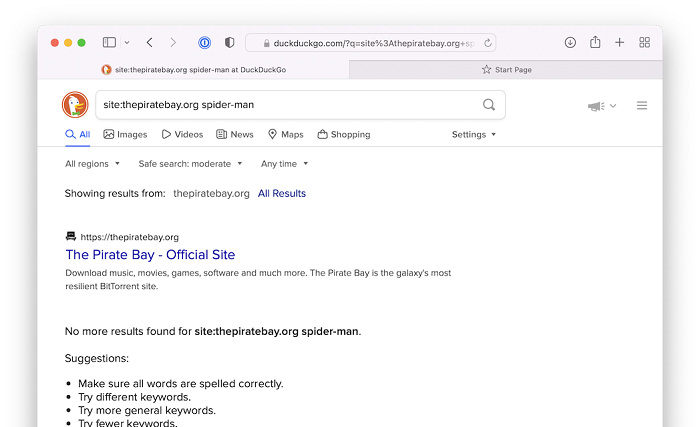
Task: Switch to the Images results tab
Action: click(125, 134)
